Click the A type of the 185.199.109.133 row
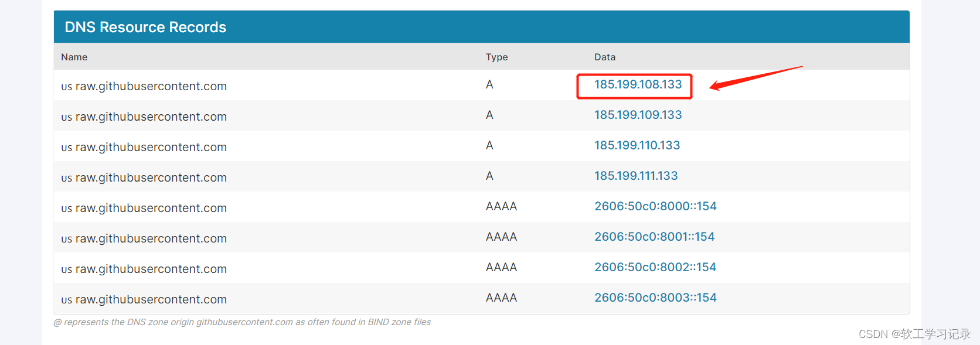The image size is (980, 345). click(489, 115)
